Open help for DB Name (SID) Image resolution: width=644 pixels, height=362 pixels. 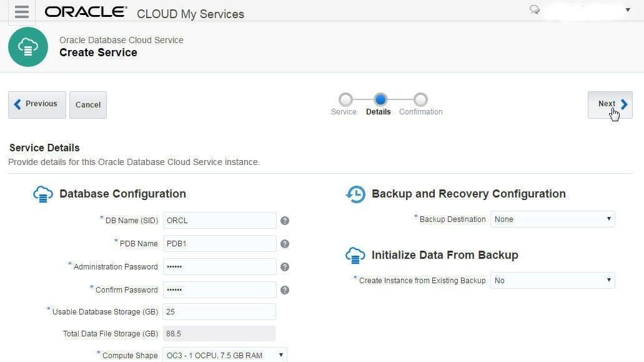click(x=285, y=221)
